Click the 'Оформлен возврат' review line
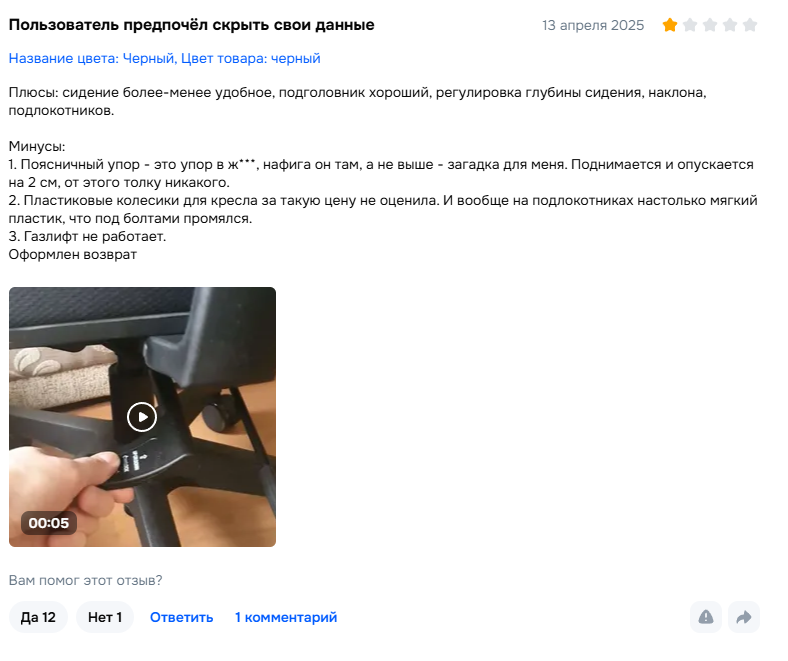This screenshot has width=788, height=661. click(72, 254)
